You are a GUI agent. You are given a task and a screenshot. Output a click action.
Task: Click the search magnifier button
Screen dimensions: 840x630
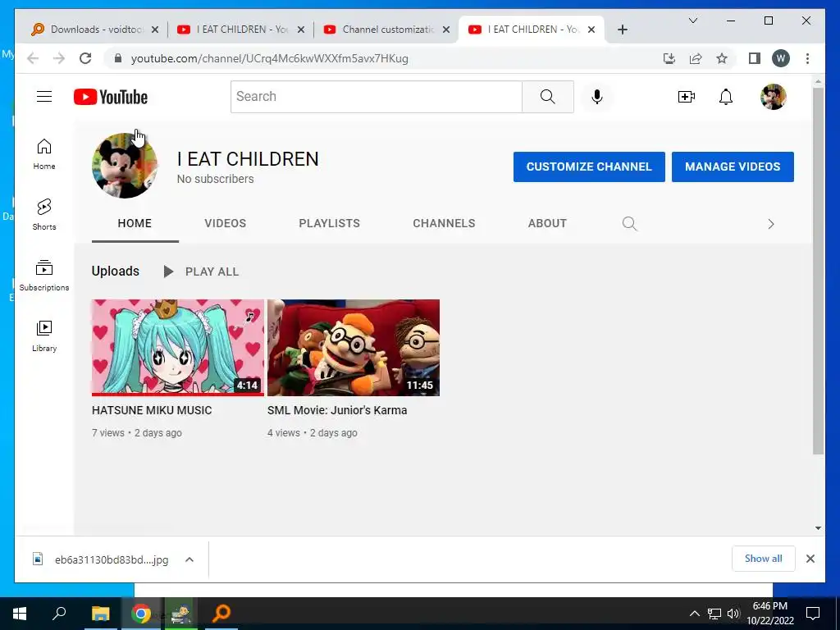click(547, 97)
